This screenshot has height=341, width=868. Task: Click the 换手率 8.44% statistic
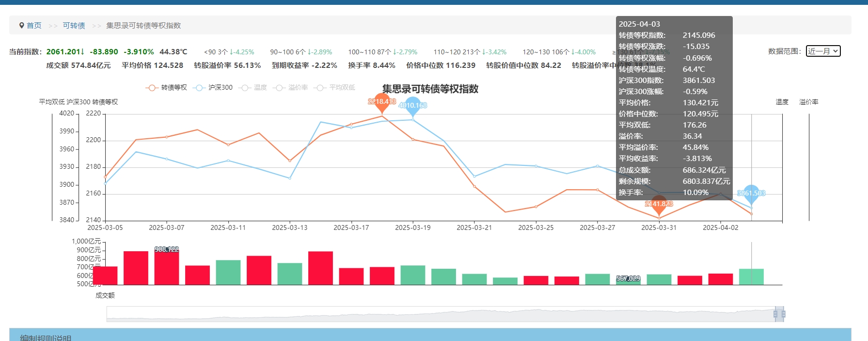(x=372, y=65)
